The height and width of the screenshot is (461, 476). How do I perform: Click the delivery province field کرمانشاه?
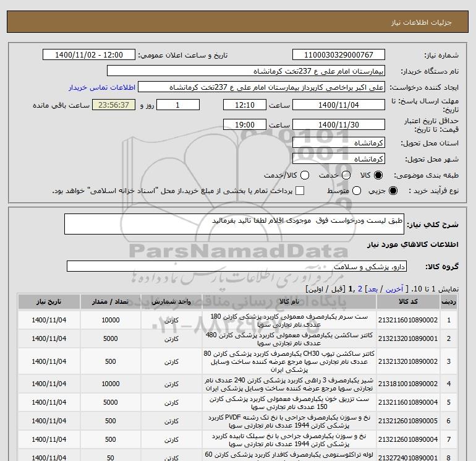pos(339,142)
